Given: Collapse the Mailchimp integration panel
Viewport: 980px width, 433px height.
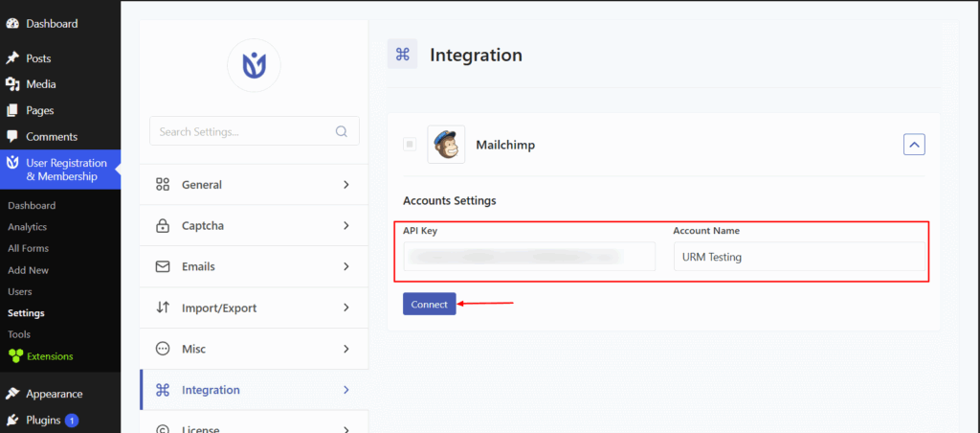Looking at the screenshot, I should pyautogui.click(x=914, y=145).
